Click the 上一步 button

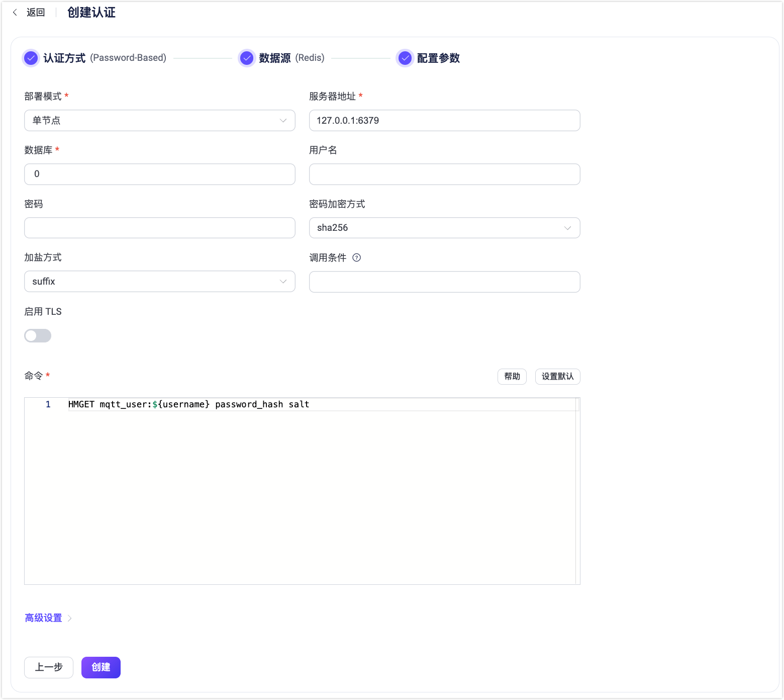click(48, 667)
